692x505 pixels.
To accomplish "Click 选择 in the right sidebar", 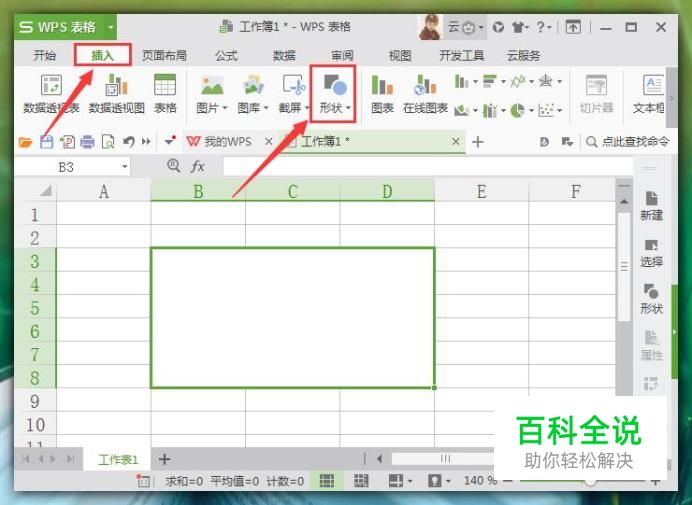I will click(x=651, y=253).
